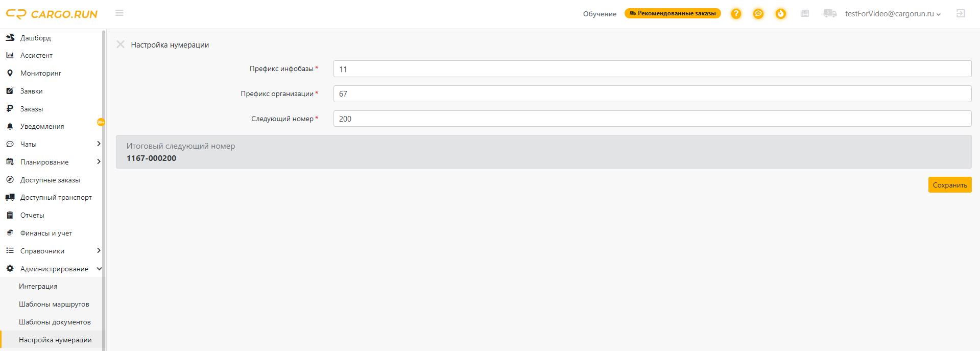Image resolution: width=980 pixels, height=351 pixels.
Task: Click the notifications count badge
Action: [x=101, y=122]
